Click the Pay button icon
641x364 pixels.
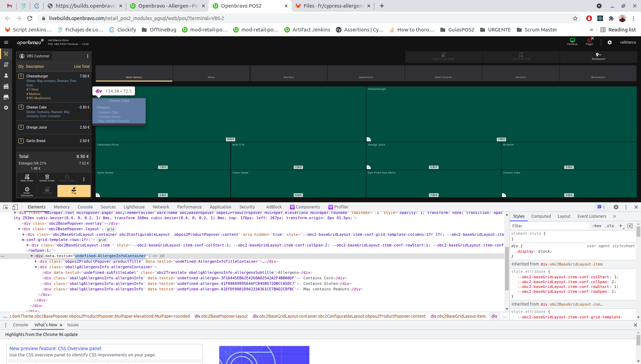click(x=74, y=189)
